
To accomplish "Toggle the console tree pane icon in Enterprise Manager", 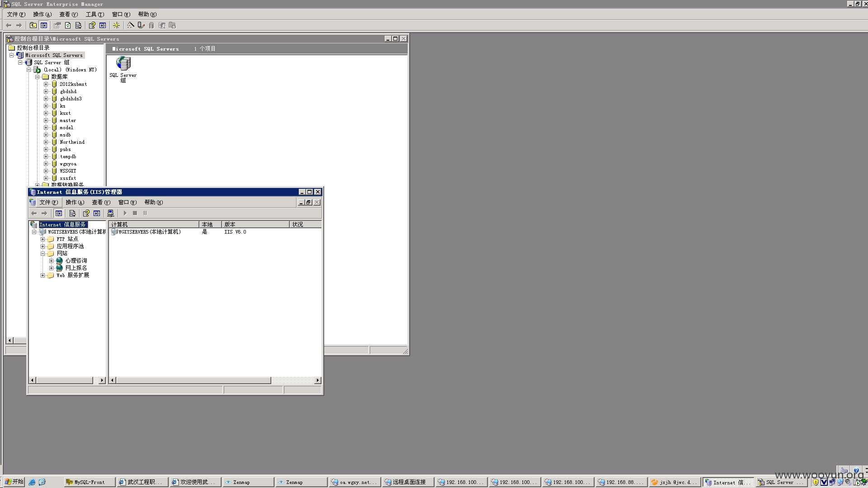I will tap(44, 25).
